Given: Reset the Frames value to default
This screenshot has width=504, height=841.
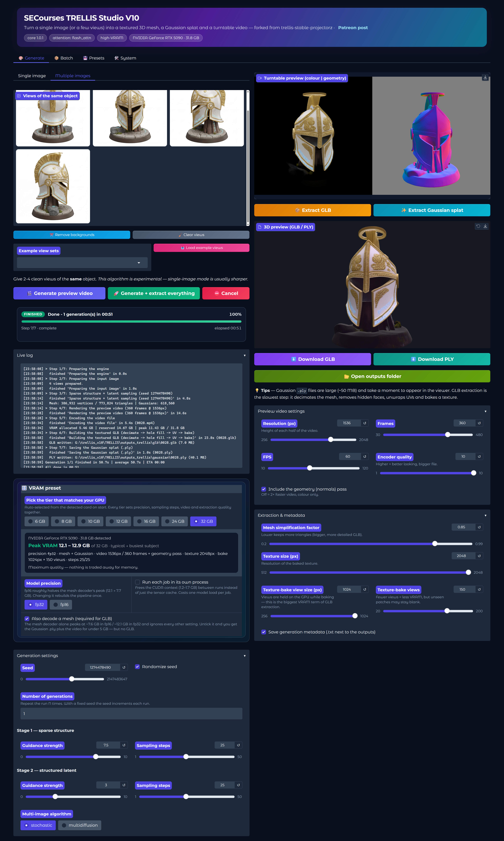Looking at the screenshot, I should pyautogui.click(x=479, y=423).
